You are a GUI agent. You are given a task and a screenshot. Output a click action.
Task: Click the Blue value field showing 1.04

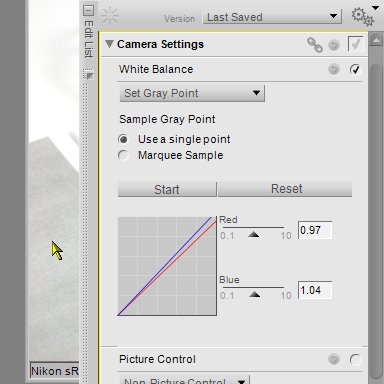tap(315, 290)
